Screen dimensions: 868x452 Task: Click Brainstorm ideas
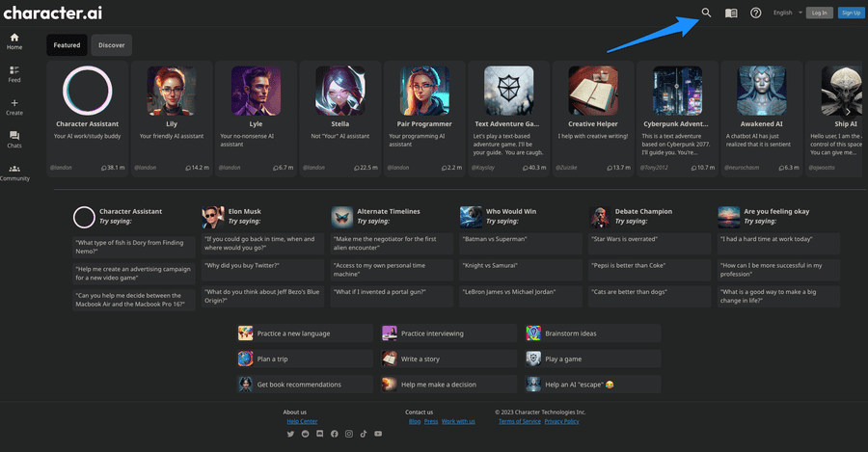click(593, 333)
